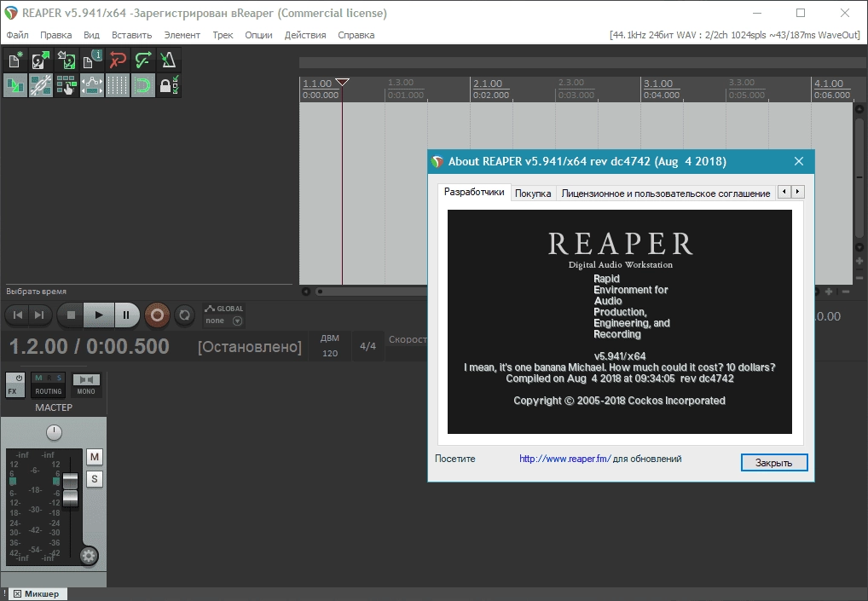Click timeline ruler at 3.1.00 marker

click(658, 84)
